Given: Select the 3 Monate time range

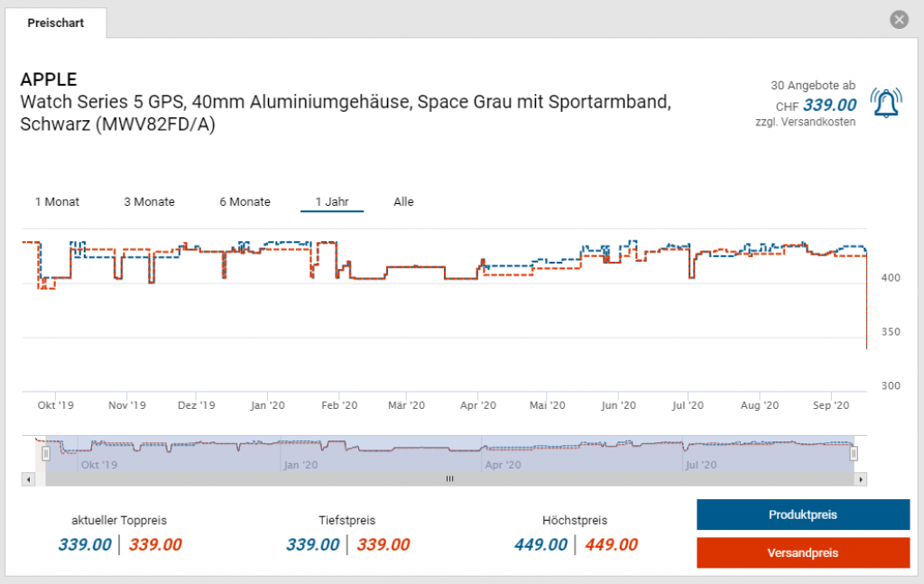Looking at the screenshot, I should point(149,201).
